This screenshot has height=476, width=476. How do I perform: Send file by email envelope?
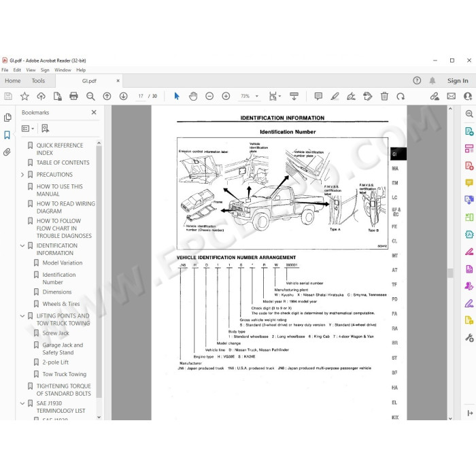452,97
